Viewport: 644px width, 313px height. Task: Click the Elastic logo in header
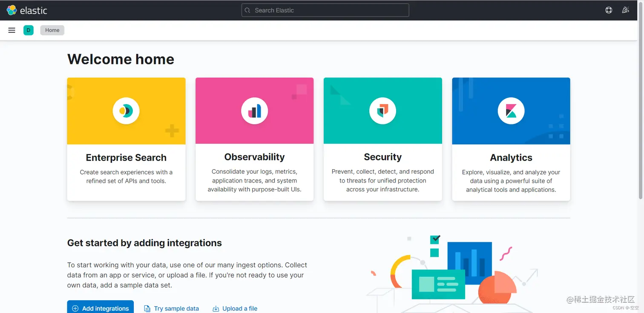coord(27,10)
